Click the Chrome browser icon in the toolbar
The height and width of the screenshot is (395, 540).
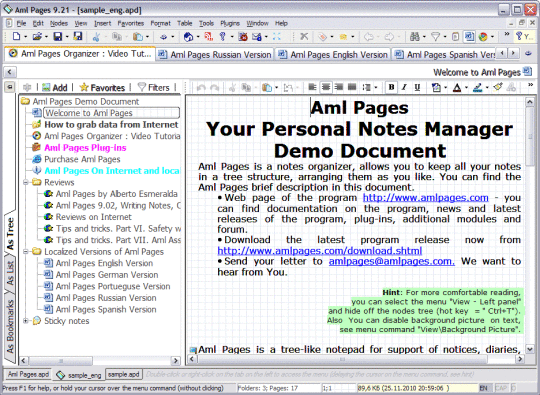(x=483, y=36)
